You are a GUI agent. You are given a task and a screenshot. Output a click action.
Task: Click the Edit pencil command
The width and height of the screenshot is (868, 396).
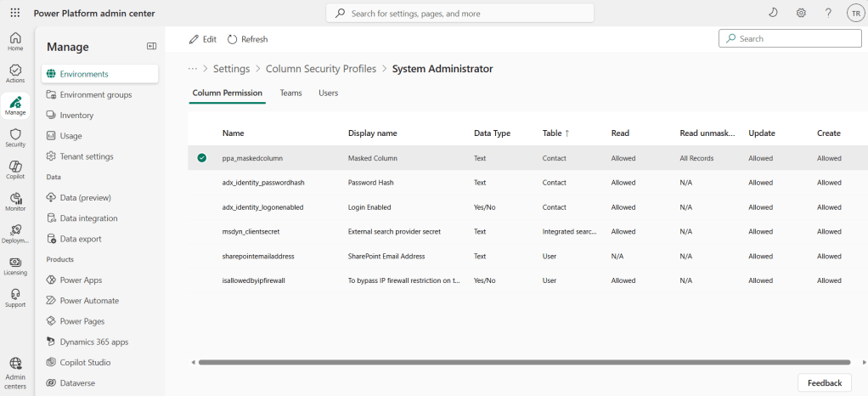tap(203, 39)
